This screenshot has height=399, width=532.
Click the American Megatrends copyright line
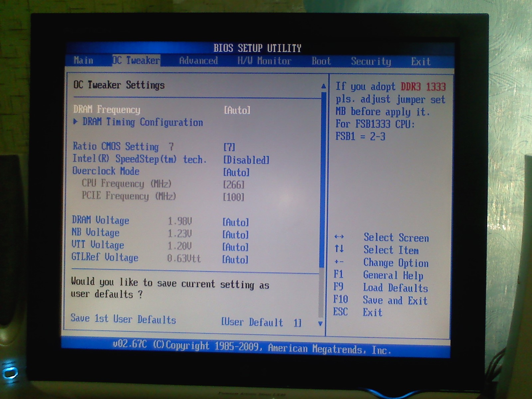point(252,347)
